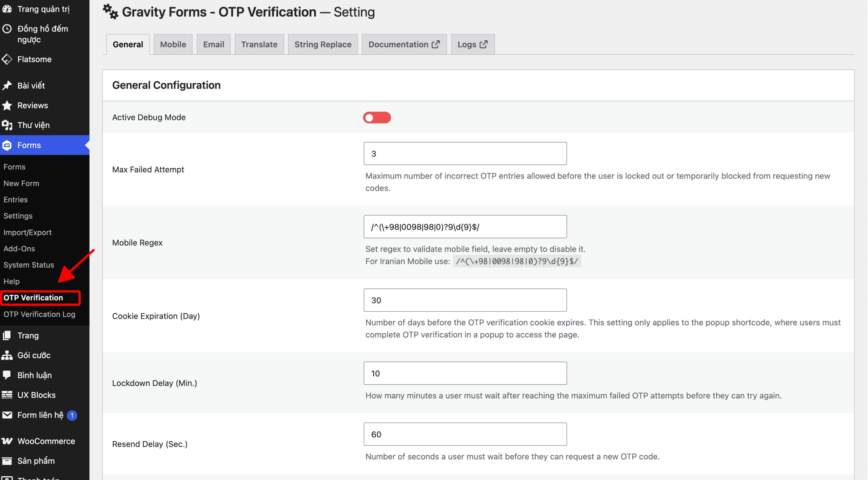Screen dimensions: 868x480
Task: Click the UX Blocks menu label
Action: click(x=36, y=395)
